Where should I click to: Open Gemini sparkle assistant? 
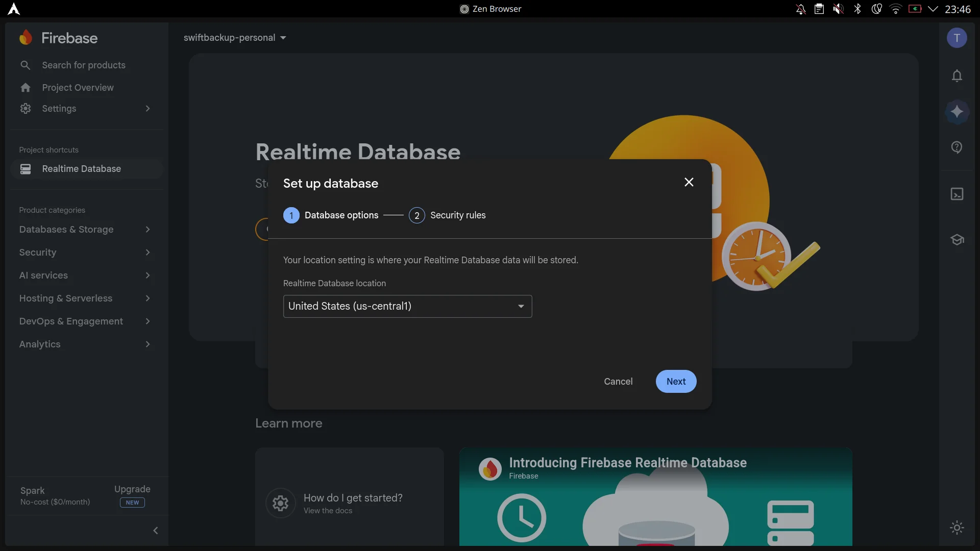pyautogui.click(x=957, y=111)
